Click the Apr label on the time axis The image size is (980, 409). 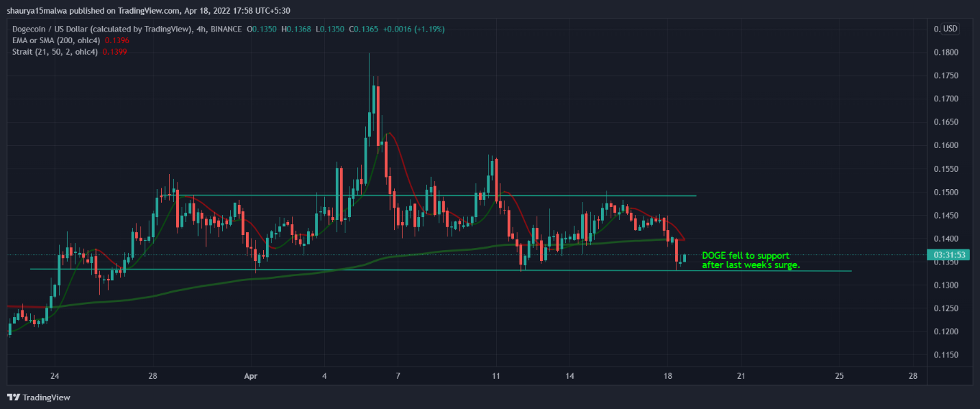251,376
